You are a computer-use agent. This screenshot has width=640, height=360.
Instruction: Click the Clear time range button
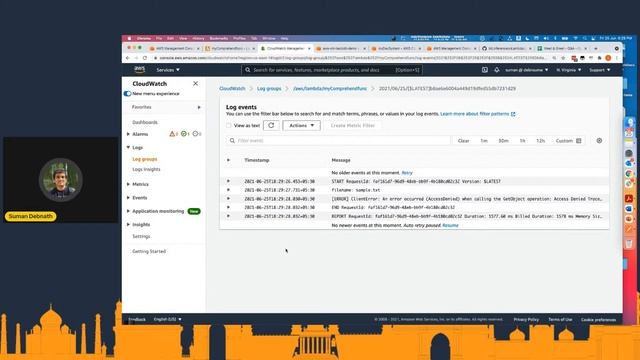click(463, 140)
